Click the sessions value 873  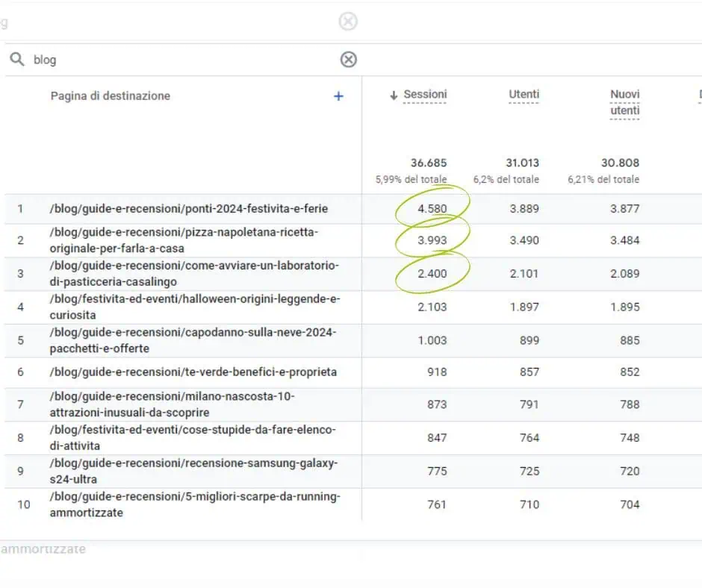point(437,404)
